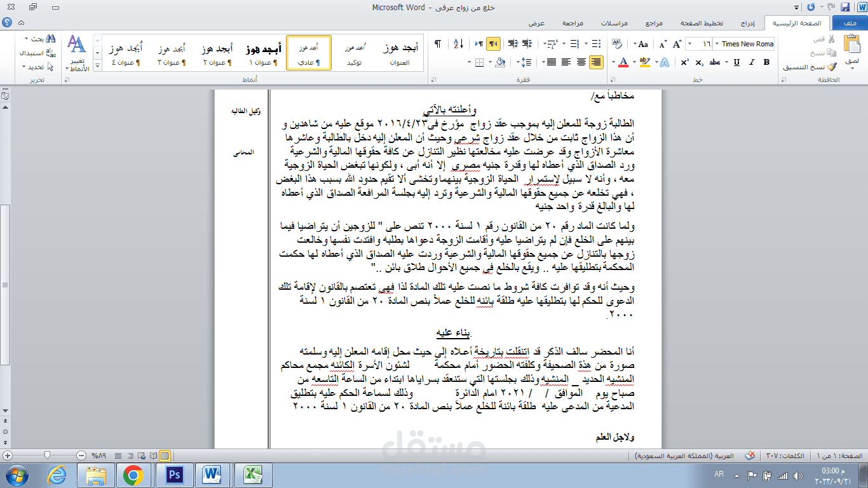This screenshot has width=868, height=488.
Task: Open the Borders dropdown arrow
Action: tap(470, 62)
